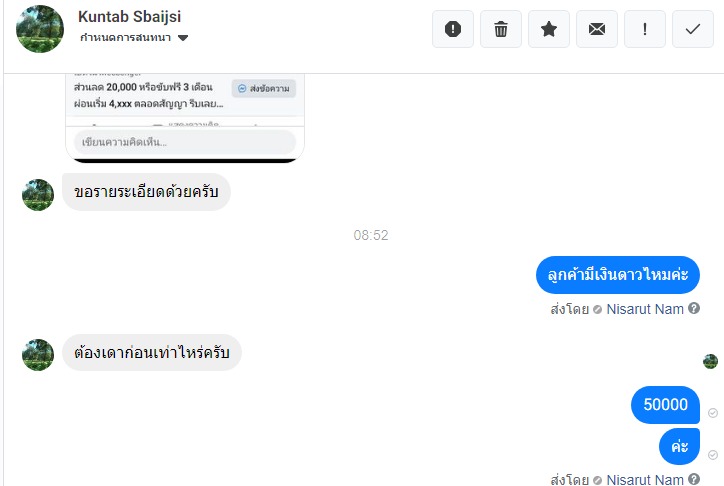This screenshot has width=724, height=486.
Task: Click the '50000' sent message bubble
Action: click(665, 405)
